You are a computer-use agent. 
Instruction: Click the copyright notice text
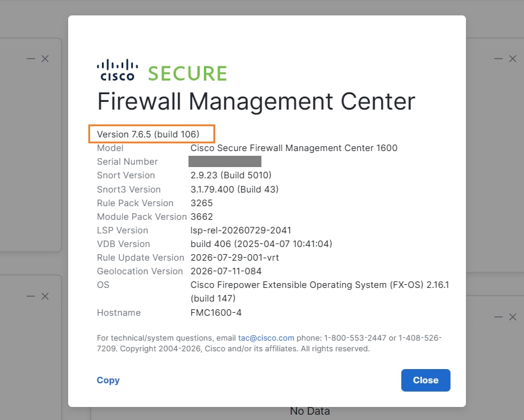pos(245,349)
